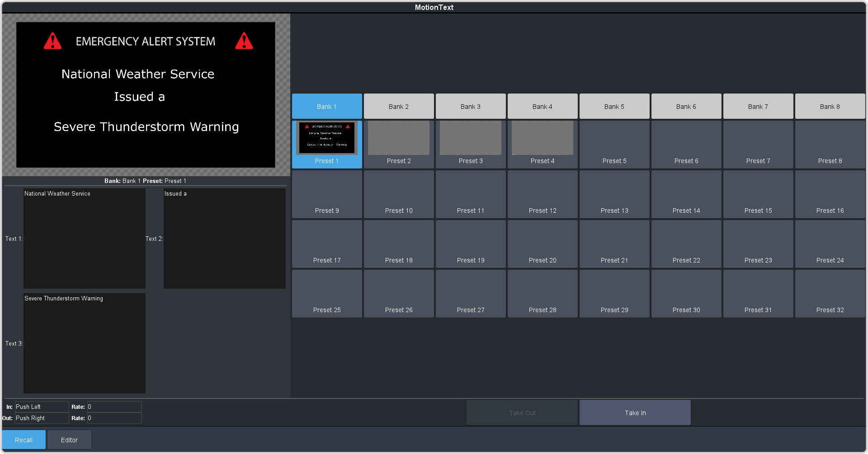Select the Preset 2 thumbnail

coord(399,139)
